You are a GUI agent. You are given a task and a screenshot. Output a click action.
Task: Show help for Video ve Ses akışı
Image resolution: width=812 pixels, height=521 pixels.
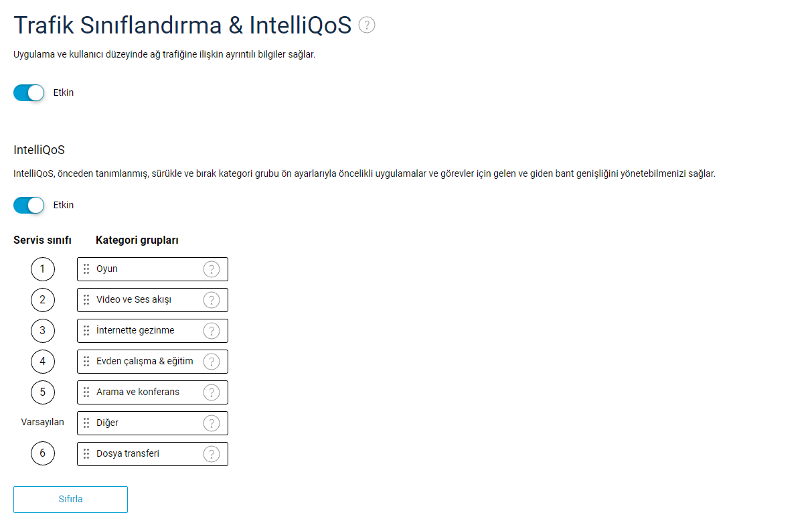pos(211,300)
